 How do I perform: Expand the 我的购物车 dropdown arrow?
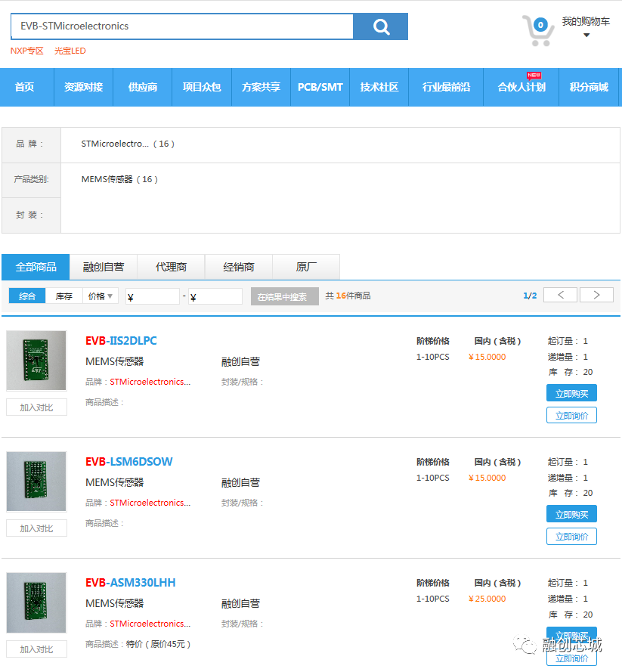(586, 35)
